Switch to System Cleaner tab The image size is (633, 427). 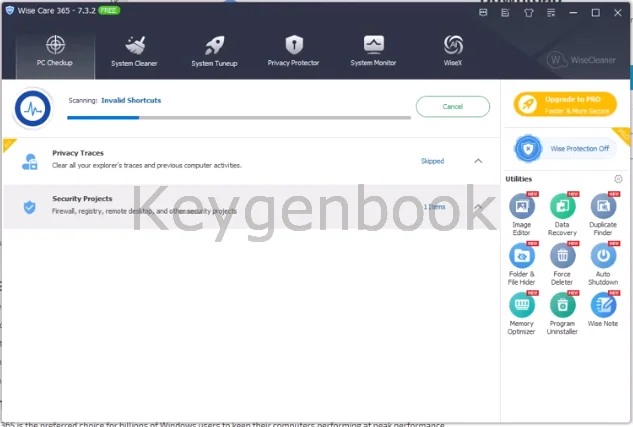(x=134, y=51)
